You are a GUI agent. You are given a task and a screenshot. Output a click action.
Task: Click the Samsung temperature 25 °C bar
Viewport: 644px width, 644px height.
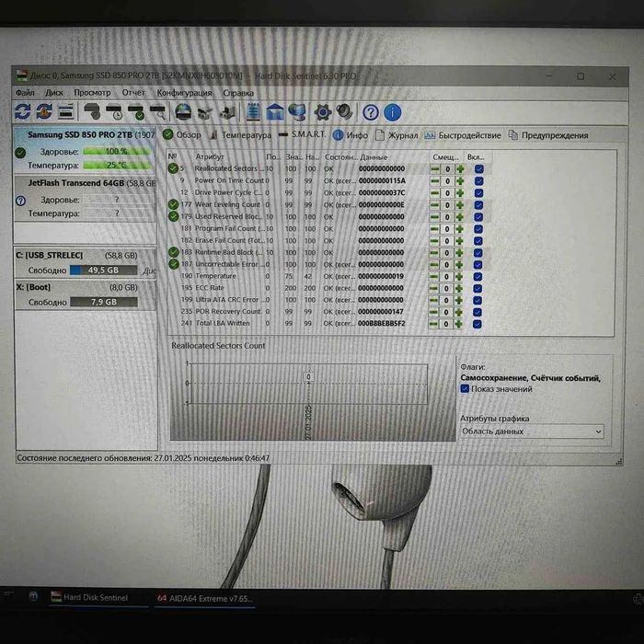(117, 165)
